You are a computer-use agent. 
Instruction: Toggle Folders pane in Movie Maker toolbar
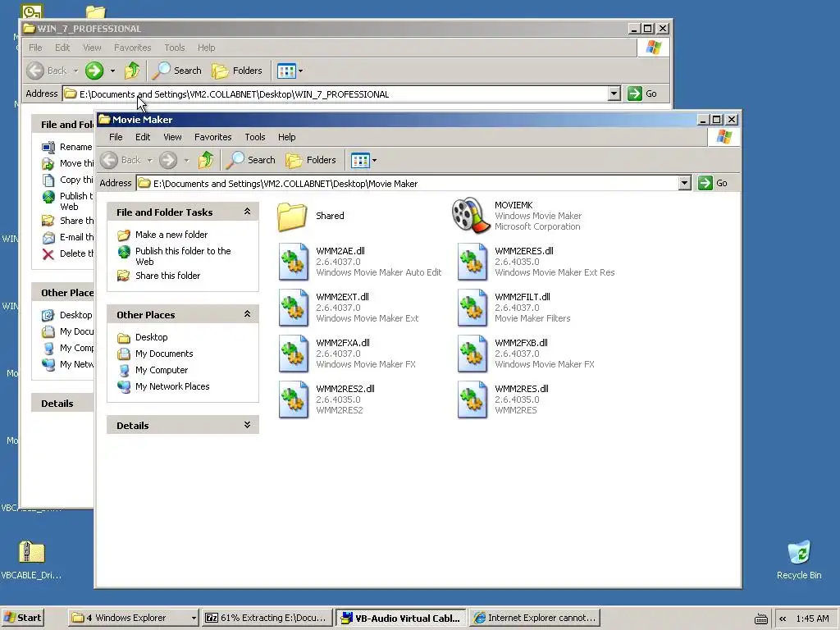tap(311, 160)
